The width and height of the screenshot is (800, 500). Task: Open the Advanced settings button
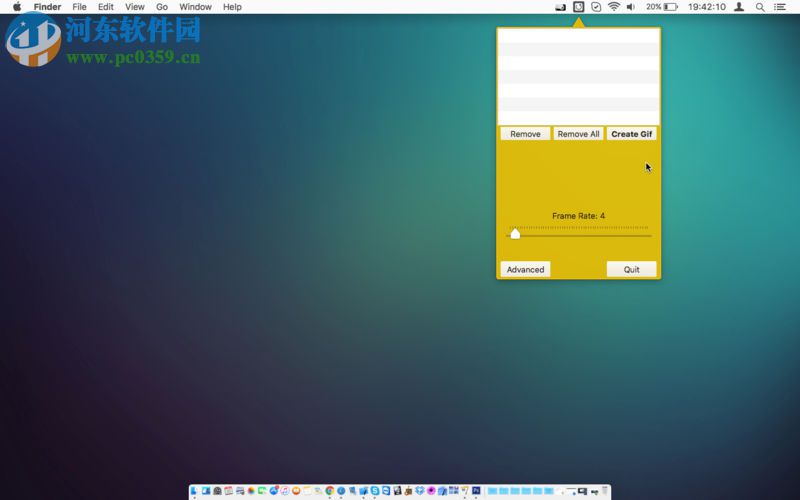coord(525,269)
